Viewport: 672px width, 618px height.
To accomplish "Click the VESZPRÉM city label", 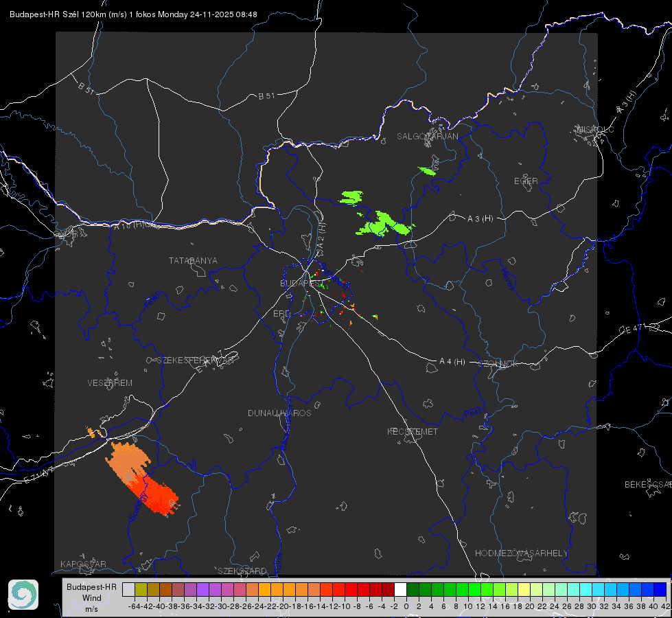I will click(110, 382).
